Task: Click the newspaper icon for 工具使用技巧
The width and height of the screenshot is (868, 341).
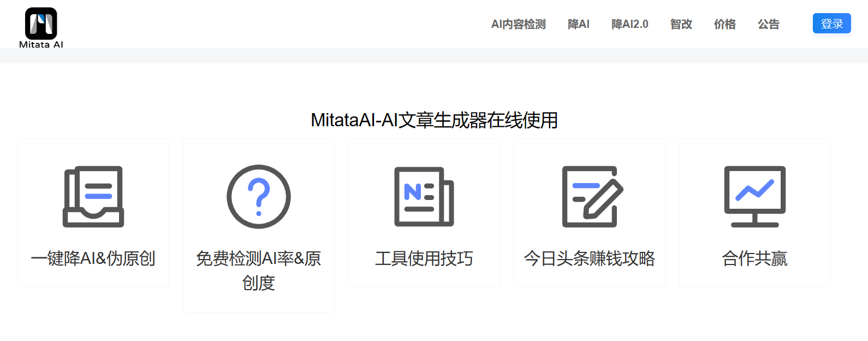Action: 424,197
